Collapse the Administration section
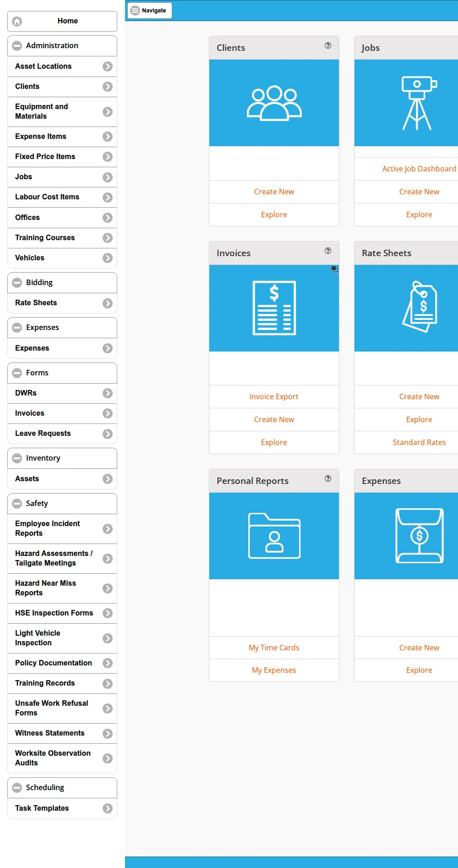Screen dimensions: 458x868 62,46
